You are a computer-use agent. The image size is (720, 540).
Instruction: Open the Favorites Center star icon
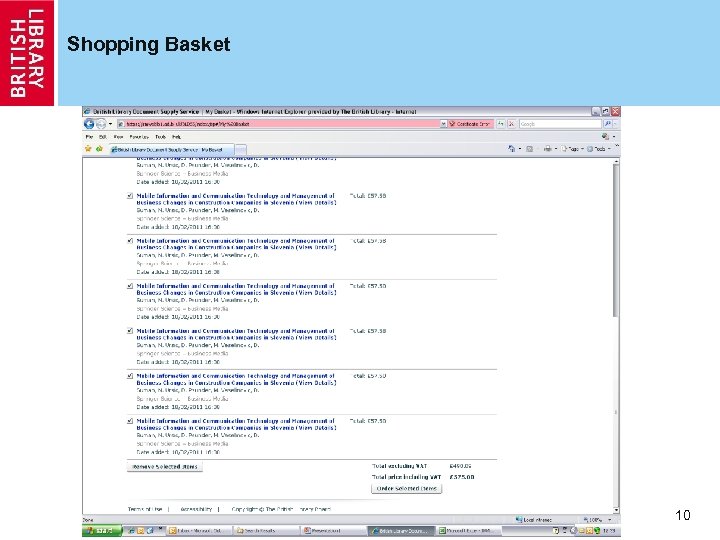[88, 149]
